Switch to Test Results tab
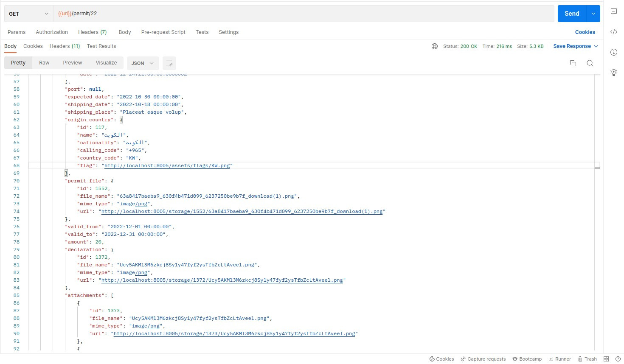Viewport: 624px width, 364px height. 101,46
